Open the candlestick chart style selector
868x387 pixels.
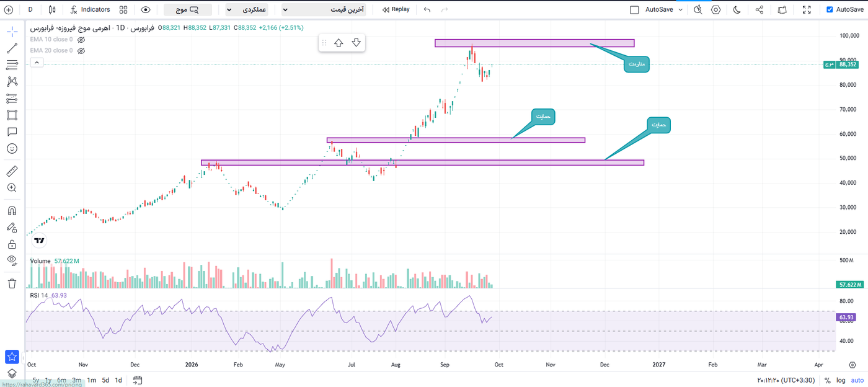coord(52,10)
